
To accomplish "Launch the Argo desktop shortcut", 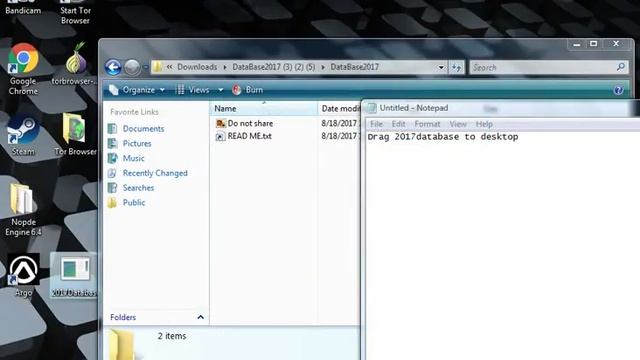I will [23, 275].
